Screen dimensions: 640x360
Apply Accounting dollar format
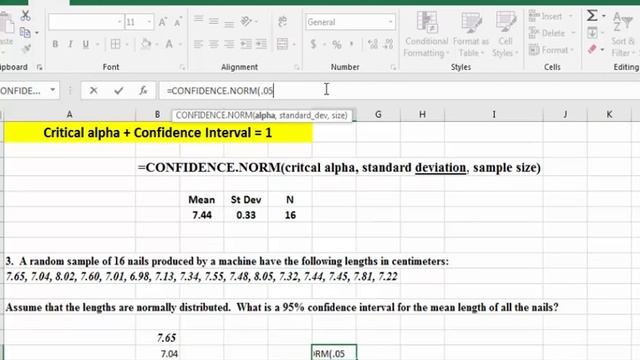(x=313, y=44)
